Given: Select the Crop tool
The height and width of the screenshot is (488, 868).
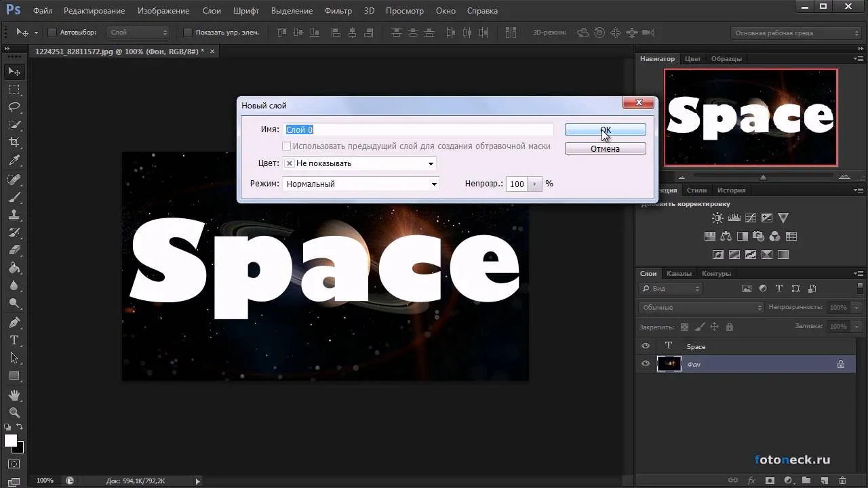Looking at the screenshot, I should tap(14, 142).
